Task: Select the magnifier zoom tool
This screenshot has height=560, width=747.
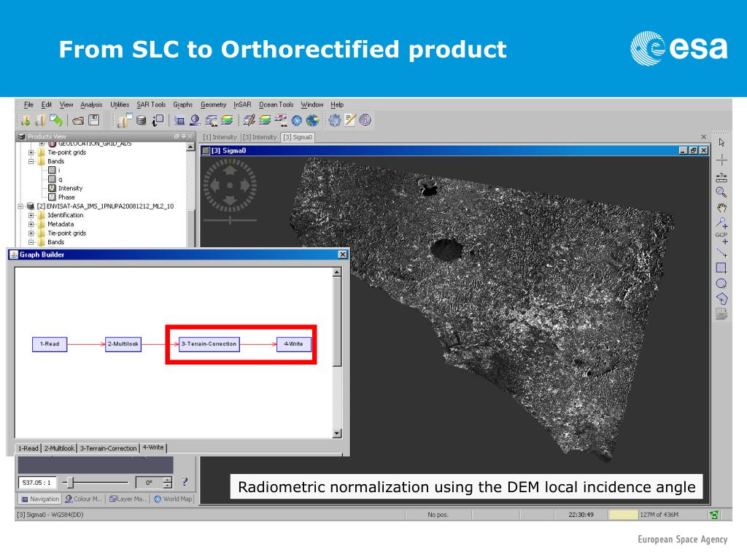Action: [721, 192]
